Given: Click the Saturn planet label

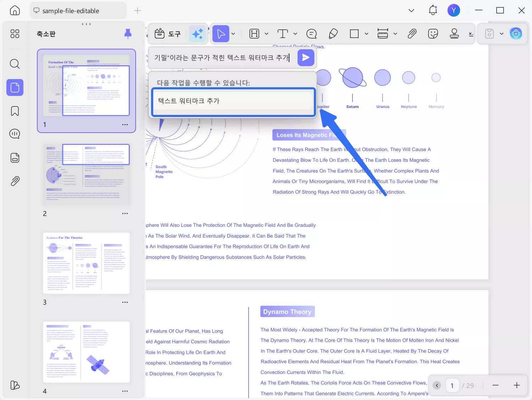Looking at the screenshot, I should 353,107.
